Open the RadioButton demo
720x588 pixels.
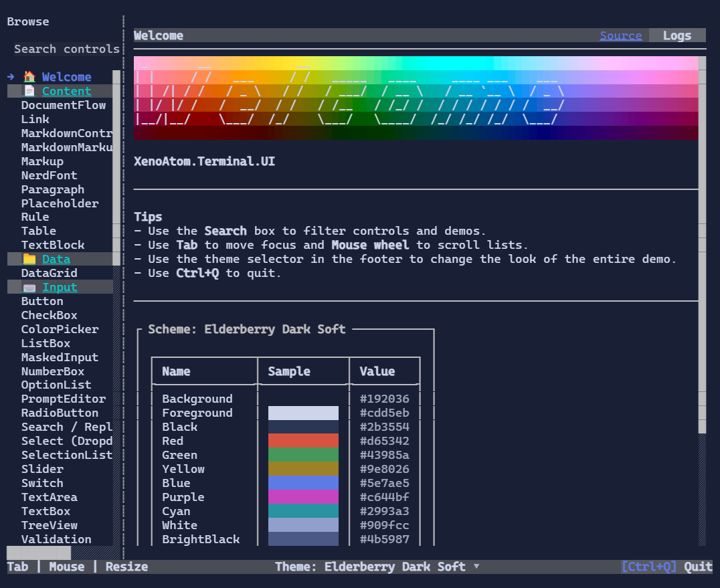point(60,413)
